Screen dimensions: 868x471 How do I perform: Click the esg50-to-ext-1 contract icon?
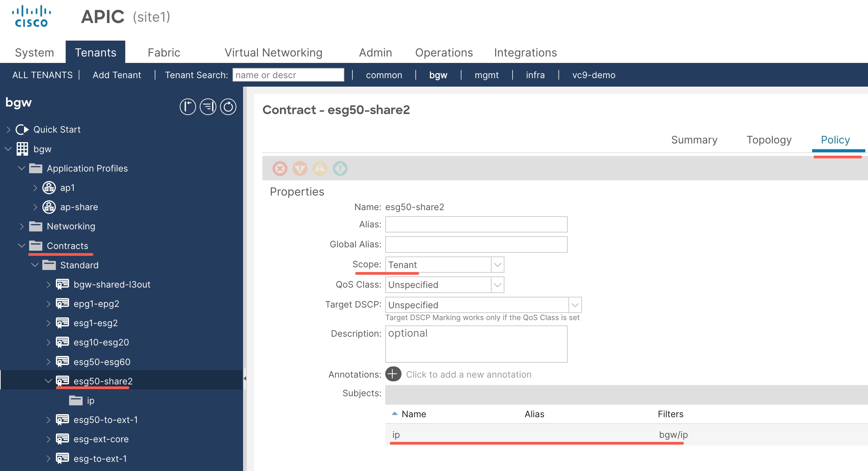coord(62,420)
